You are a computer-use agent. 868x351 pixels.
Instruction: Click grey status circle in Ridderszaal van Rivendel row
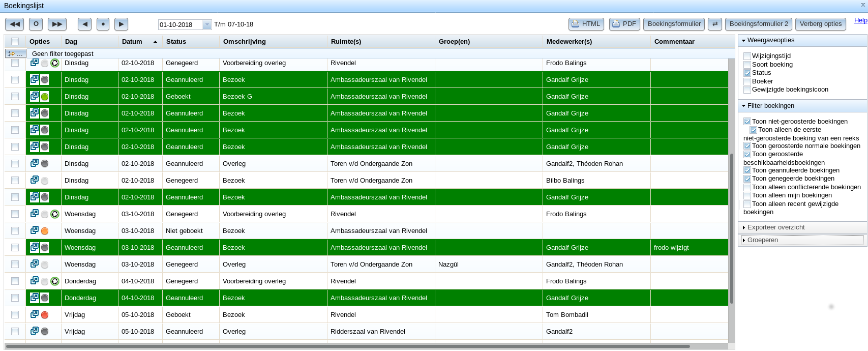(45, 332)
